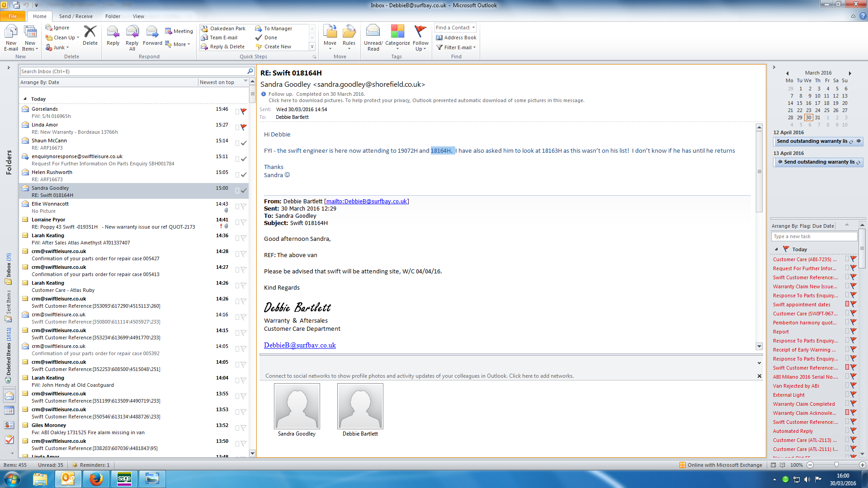Toggle completion checkmark on Shaun McCann email

point(244,143)
